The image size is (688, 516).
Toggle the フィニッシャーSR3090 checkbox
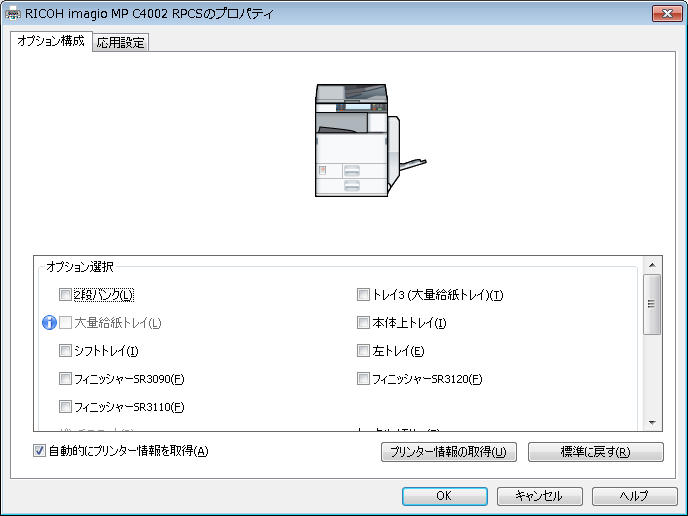pyautogui.click(x=66, y=379)
